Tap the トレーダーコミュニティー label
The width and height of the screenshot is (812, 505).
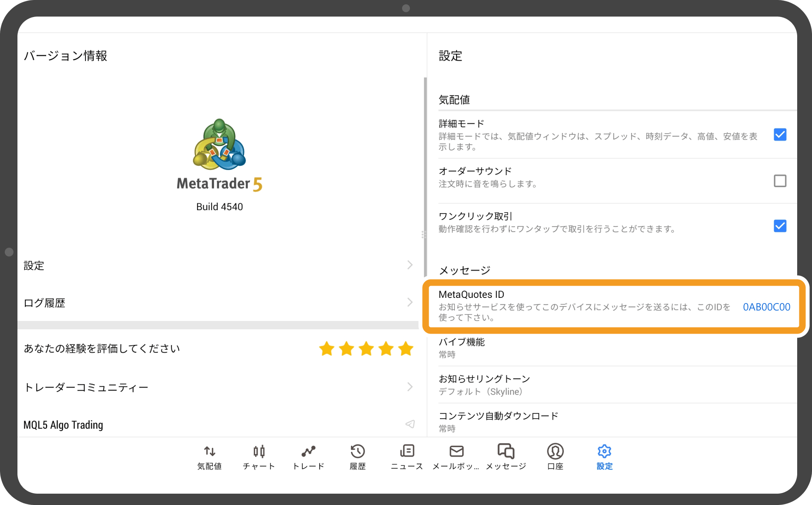click(x=86, y=387)
